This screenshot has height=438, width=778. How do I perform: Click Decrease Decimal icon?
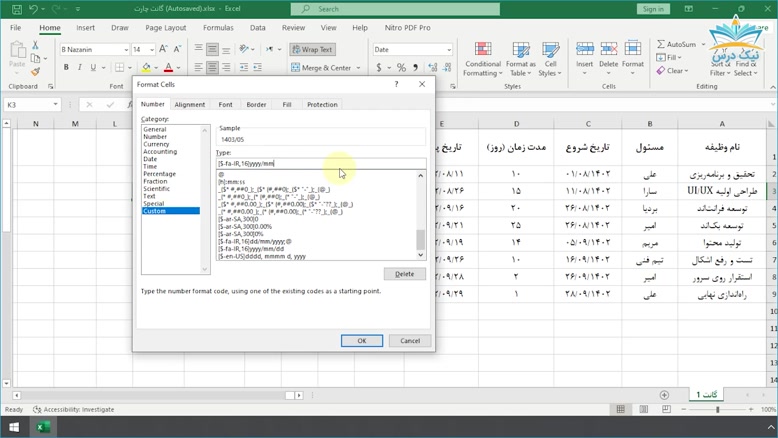click(x=447, y=67)
